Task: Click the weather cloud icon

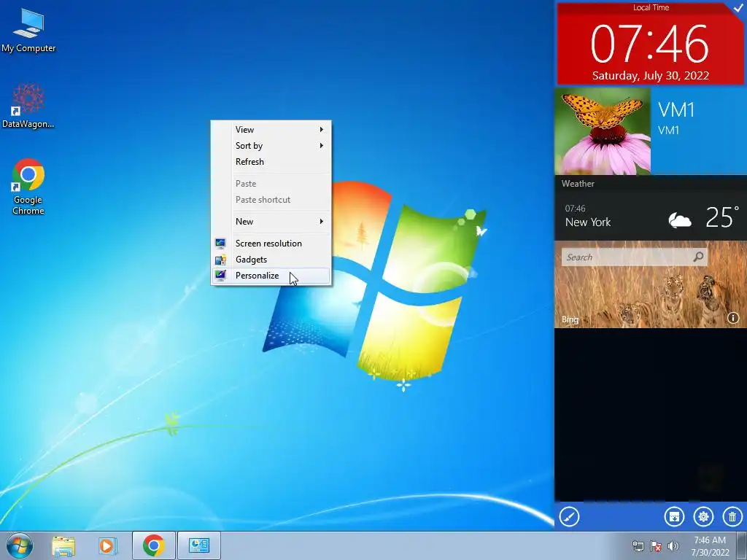Action: (680, 220)
